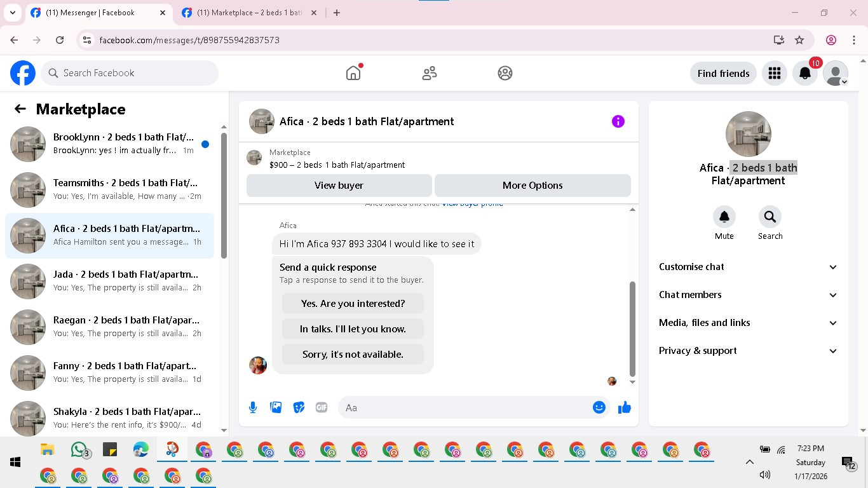This screenshot has height=488, width=868.
Task: Open Microsoft Edge from the taskbar
Action: pos(141,450)
